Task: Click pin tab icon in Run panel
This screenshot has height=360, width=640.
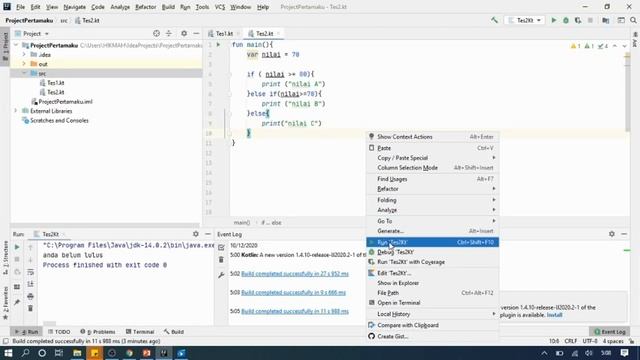Action: [17, 302]
